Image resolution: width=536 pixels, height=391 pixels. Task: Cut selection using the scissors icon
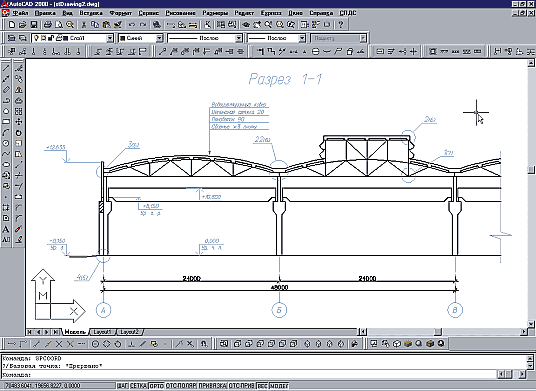[x=84, y=25]
